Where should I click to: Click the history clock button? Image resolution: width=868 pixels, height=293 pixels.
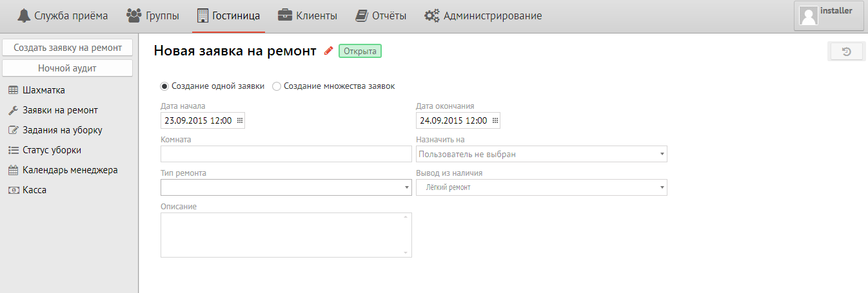(x=847, y=52)
